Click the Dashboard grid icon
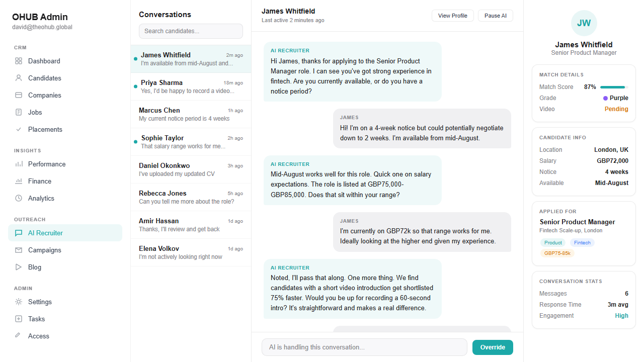The image size is (644, 362). pyautogui.click(x=19, y=61)
